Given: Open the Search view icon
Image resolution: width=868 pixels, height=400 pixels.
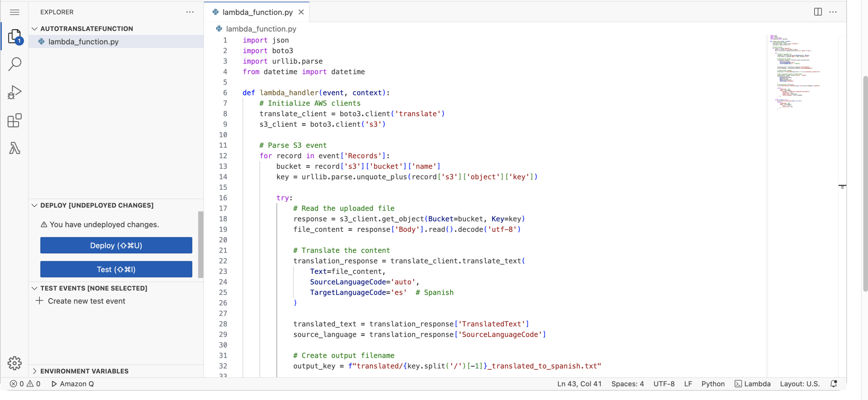Looking at the screenshot, I should click(15, 64).
